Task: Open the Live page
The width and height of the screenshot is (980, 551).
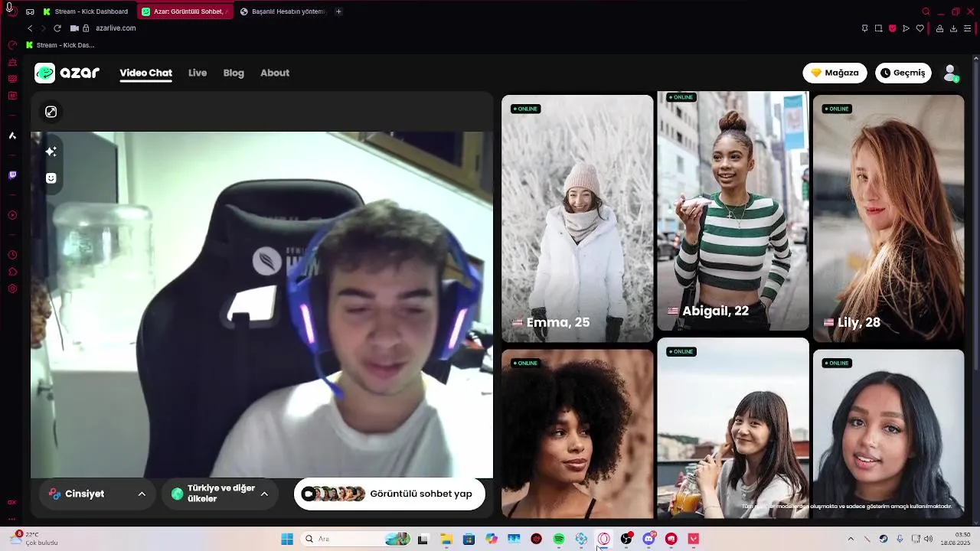Action: click(198, 73)
